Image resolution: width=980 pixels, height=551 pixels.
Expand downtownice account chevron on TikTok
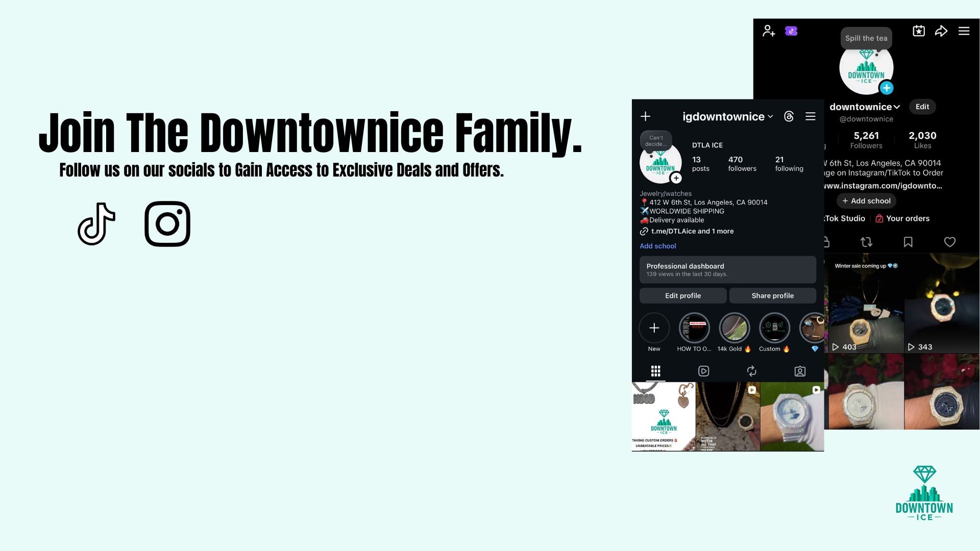click(897, 107)
